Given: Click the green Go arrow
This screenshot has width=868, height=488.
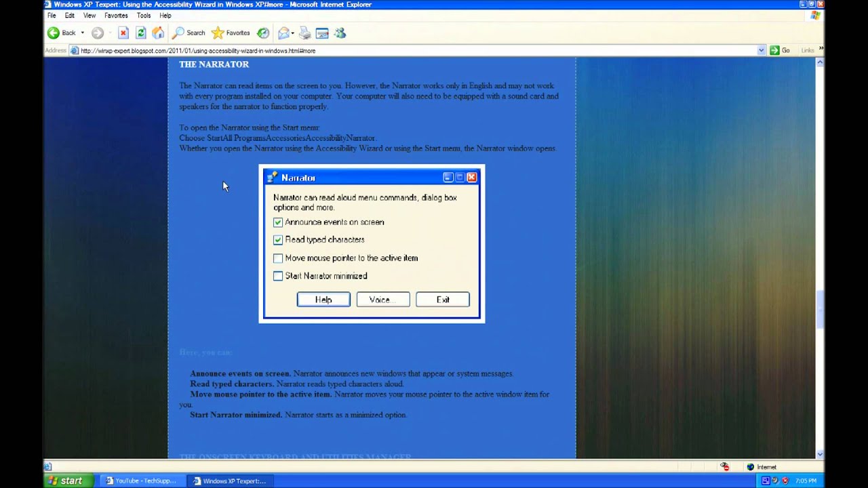Looking at the screenshot, I should [774, 50].
